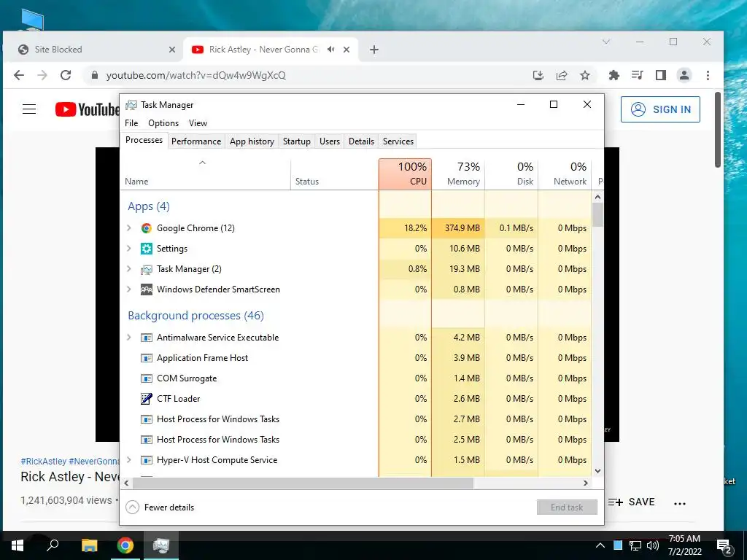Screen dimensions: 747x560
Task: Open Chrome tab search dropdown arrow
Action: coord(606,42)
